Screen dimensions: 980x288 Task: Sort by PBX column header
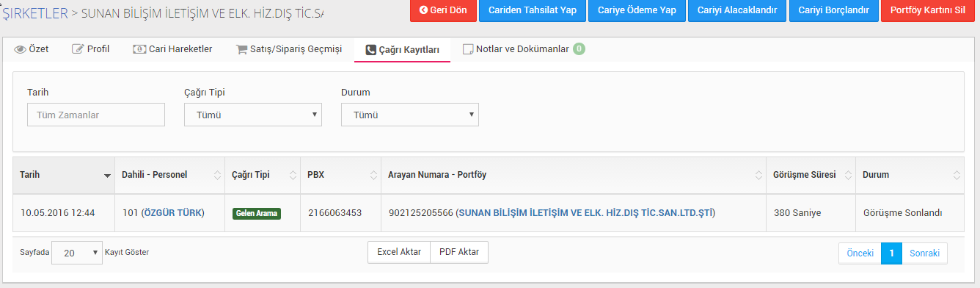click(341, 175)
